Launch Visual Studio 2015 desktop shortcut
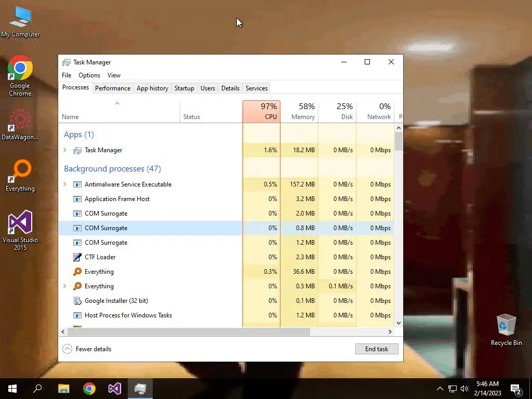Image resolution: width=532 pixels, height=399 pixels. [x=20, y=230]
